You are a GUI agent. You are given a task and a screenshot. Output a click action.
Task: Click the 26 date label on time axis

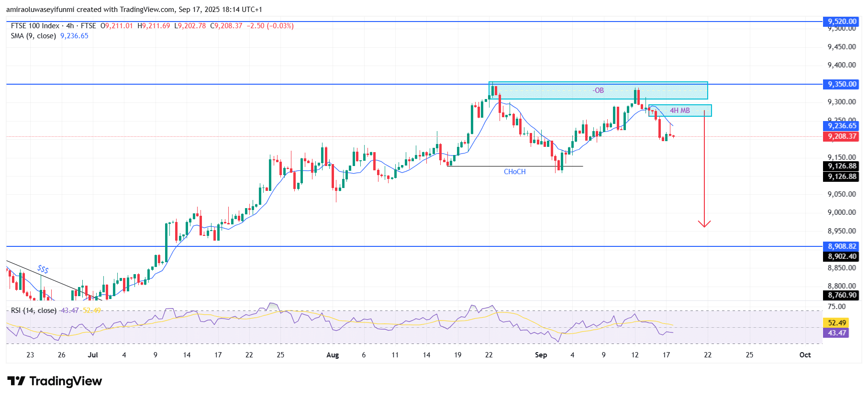tap(61, 355)
